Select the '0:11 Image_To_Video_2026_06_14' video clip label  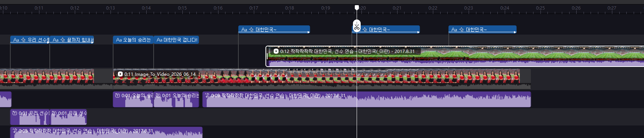tap(160, 74)
